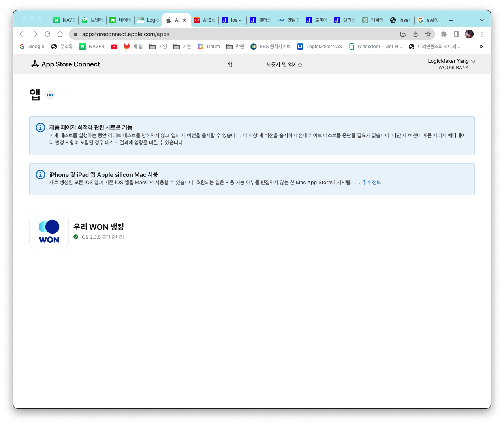Click the install app icon in address bar
The height and width of the screenshot is (425, 504).
[403, 34]
